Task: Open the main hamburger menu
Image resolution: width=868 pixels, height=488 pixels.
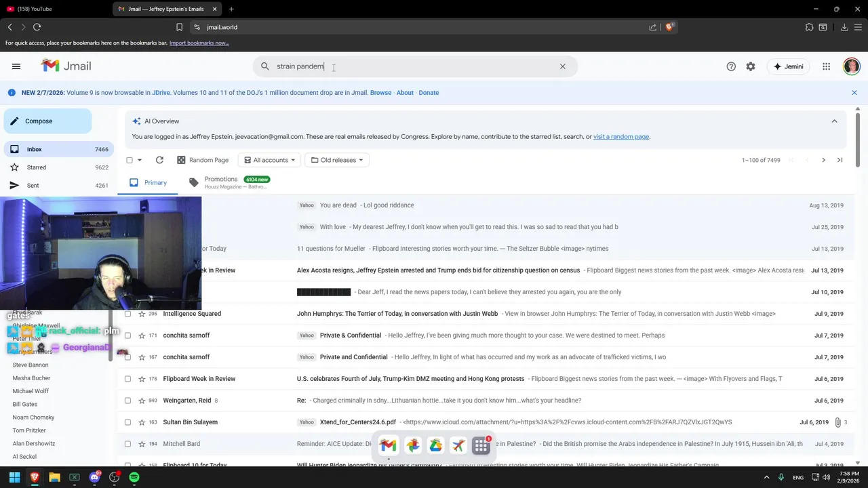Action: 16,66
